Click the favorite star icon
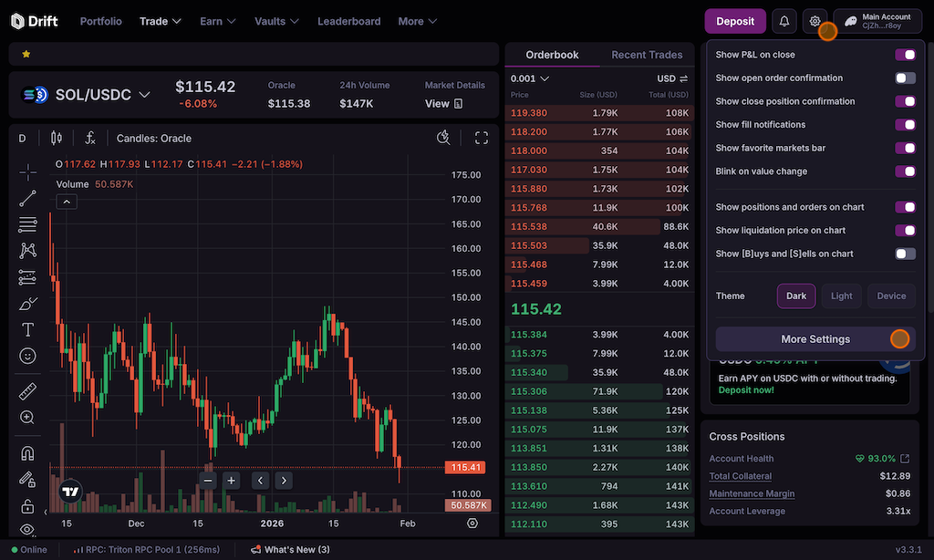The height and width of the screenshot is (560, 934). 26,55
